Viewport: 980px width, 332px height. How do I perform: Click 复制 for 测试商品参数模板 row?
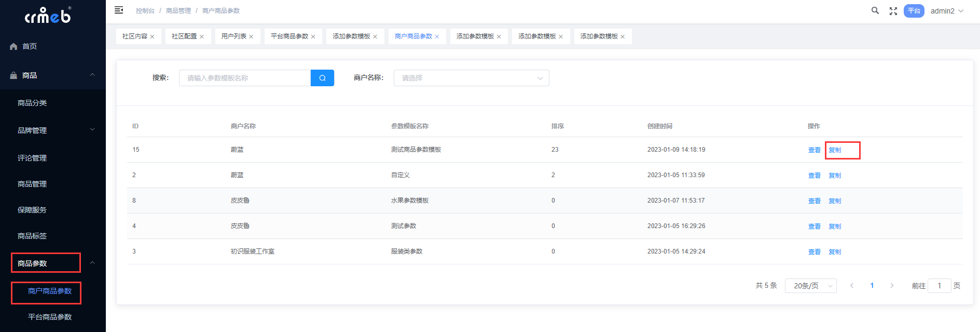(835, 150)
